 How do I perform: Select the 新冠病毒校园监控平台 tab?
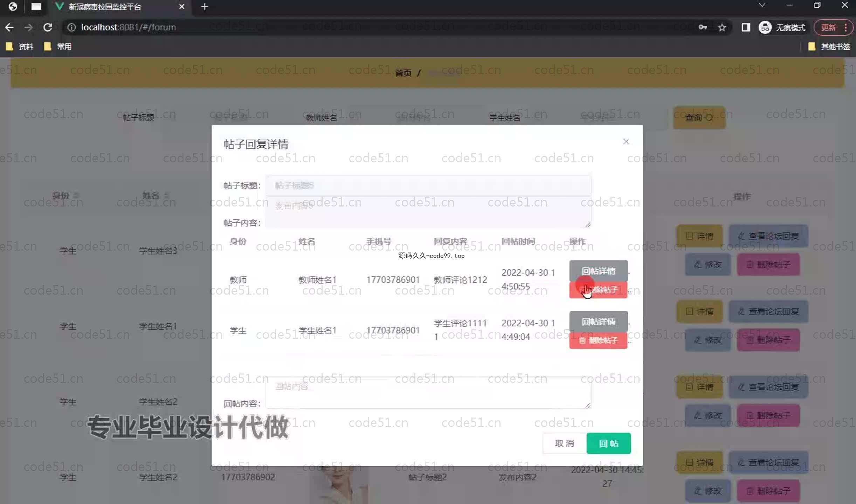pos(119,7)
